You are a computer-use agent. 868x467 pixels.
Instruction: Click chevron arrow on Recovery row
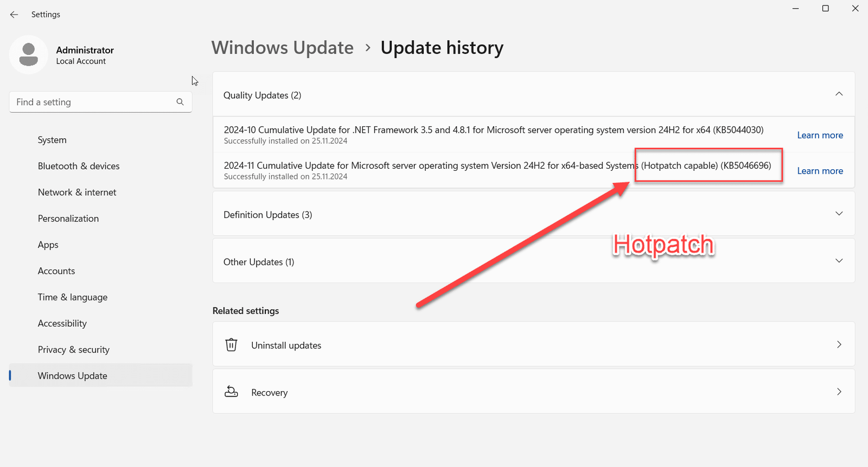(839, 392)
